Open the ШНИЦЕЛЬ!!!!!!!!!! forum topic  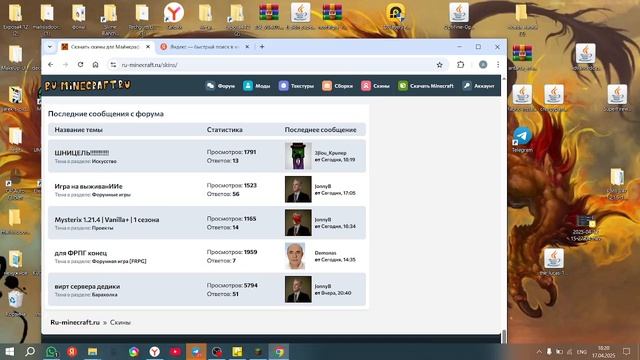[x=82, y=153]
